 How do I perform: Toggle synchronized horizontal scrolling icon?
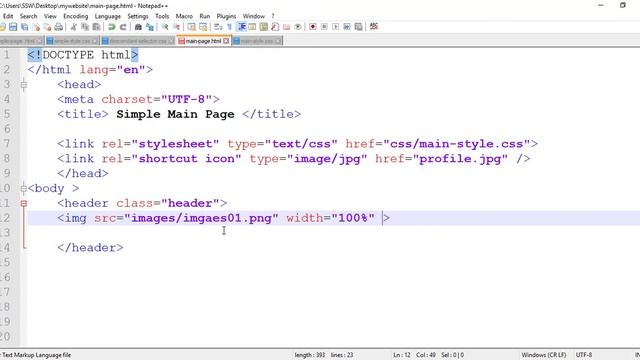(x=203, y=27)
